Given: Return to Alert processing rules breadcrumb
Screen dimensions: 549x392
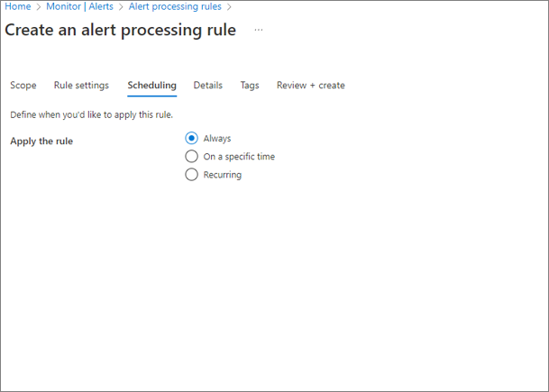Looking at the screenshot, I should (x=175, y=7).
